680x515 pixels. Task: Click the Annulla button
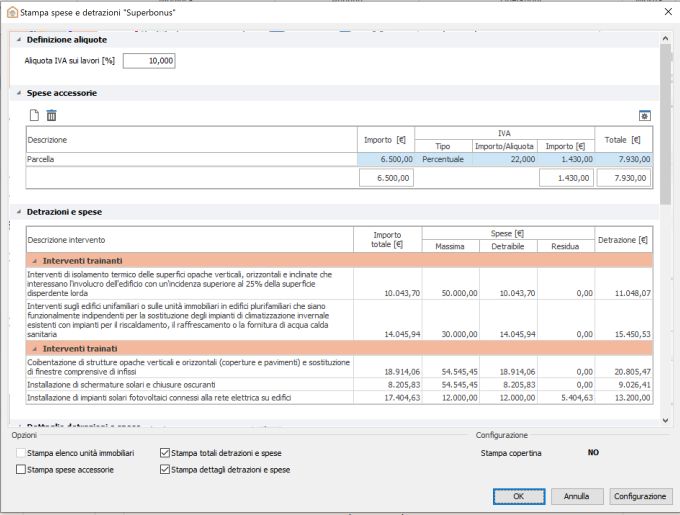(576, 496)
